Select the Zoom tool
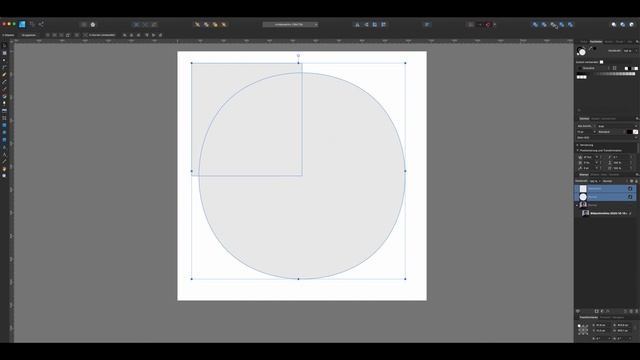Screen dimensions: 640x360 coord(4,176)
